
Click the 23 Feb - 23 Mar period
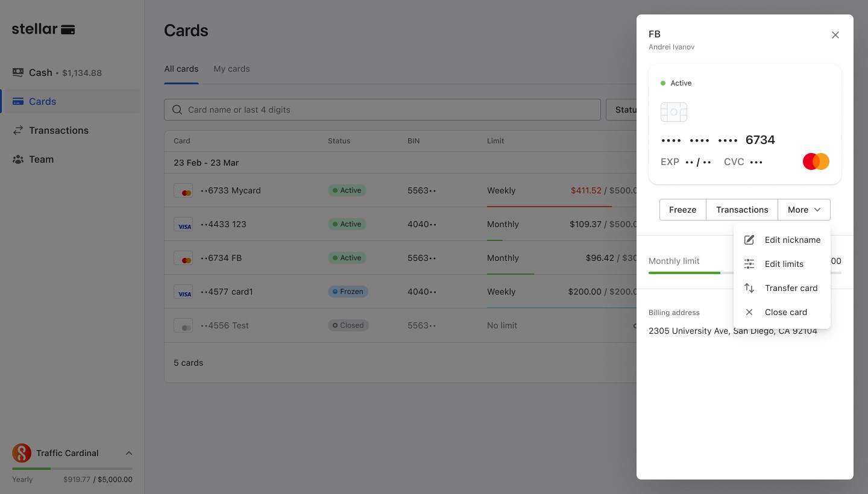(x=206, y=163)
